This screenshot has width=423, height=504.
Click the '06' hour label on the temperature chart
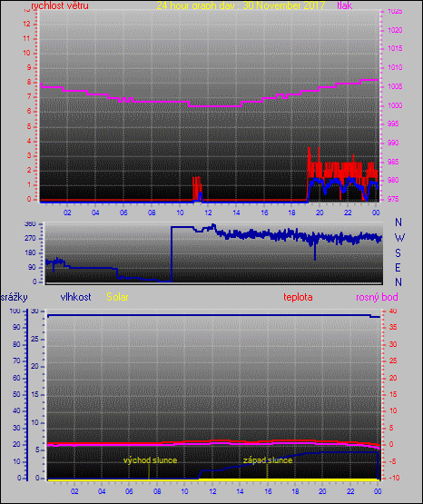point(129,491)
